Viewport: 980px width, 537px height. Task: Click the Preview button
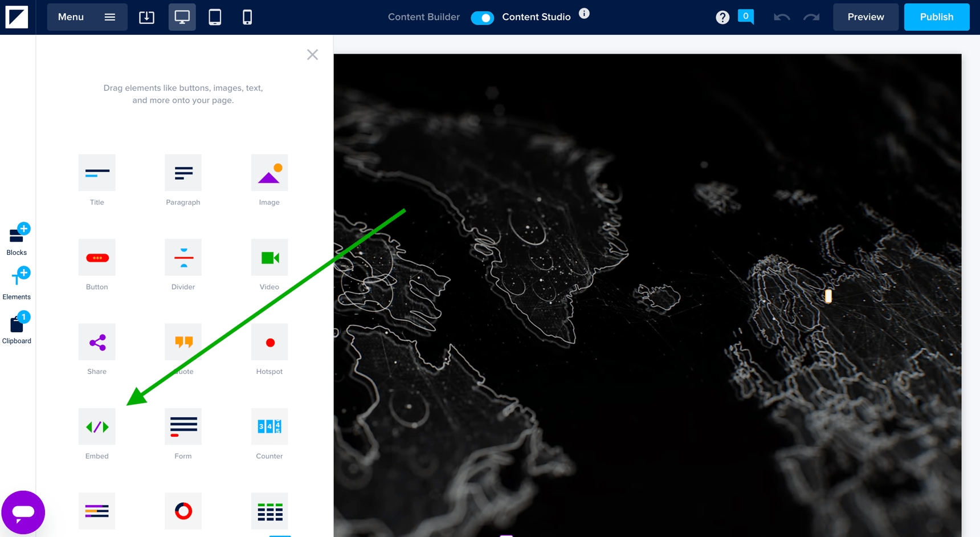tap(865, 17)
